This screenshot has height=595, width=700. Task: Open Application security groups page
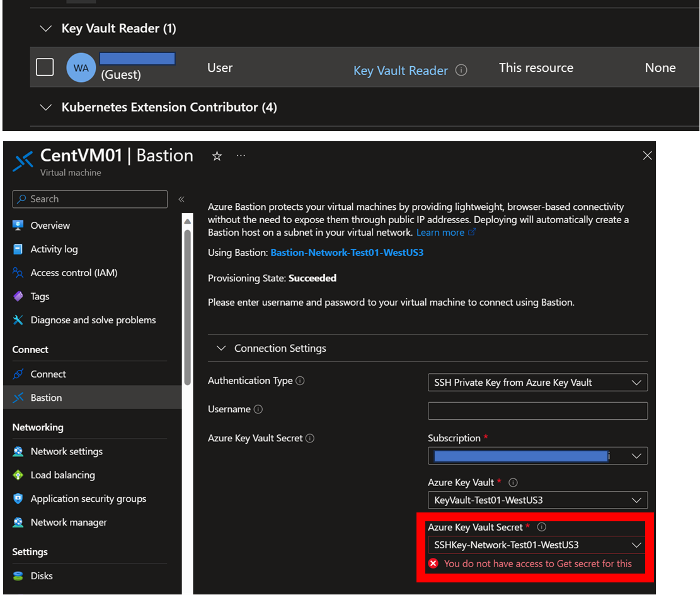pos(88,499)
